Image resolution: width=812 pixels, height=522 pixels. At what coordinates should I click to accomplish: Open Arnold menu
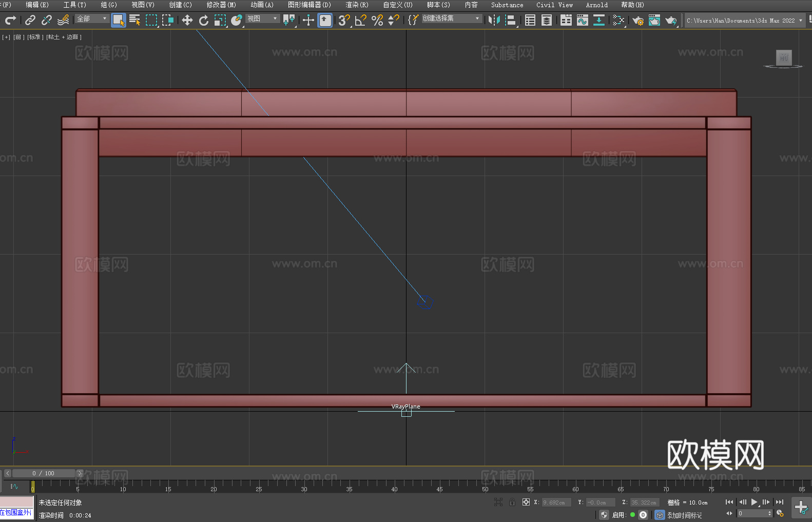pos(597,5)
